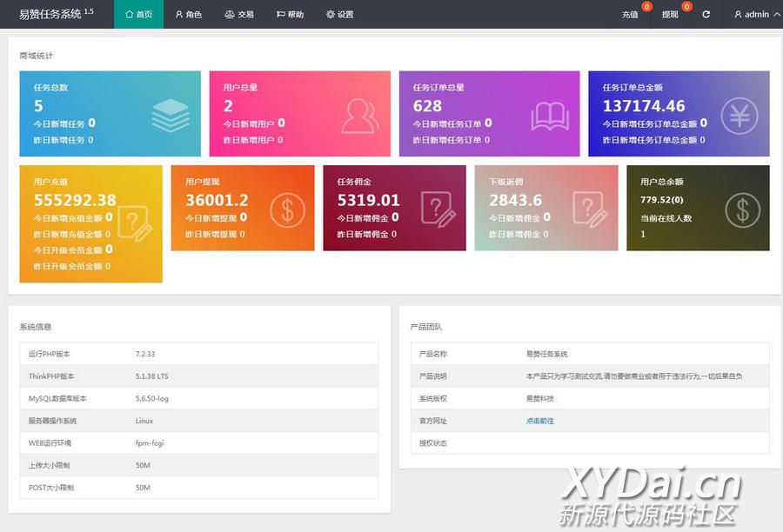The image size is (783, 532).
Task: Open the 交易 menu
Action: click(x=239, y=15)
